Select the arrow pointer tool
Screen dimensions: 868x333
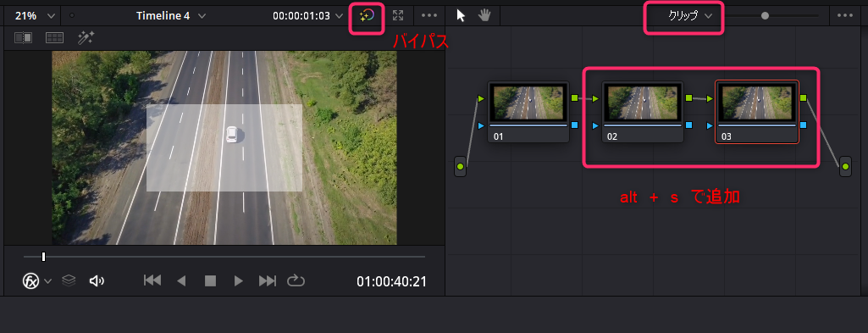(461, 15)
